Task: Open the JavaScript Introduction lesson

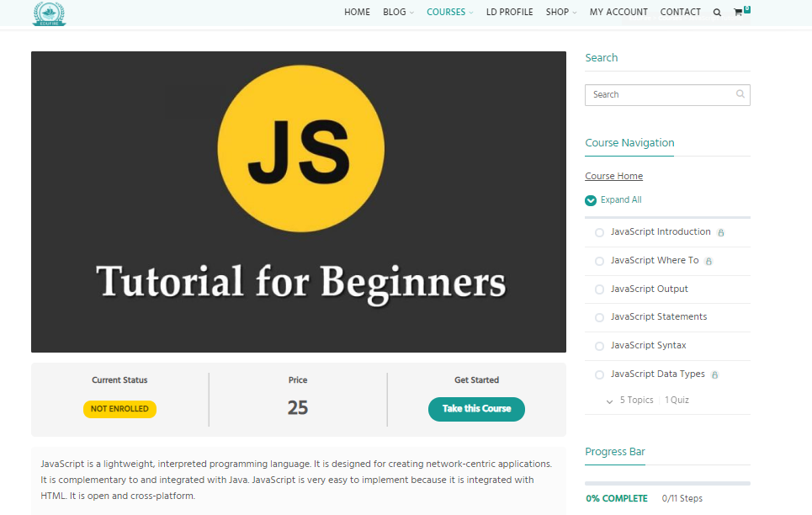Action: pyautogui.click(x=661, y=231)
